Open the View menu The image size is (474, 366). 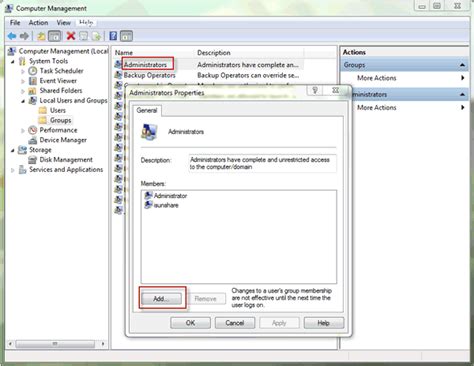point(63,23)
